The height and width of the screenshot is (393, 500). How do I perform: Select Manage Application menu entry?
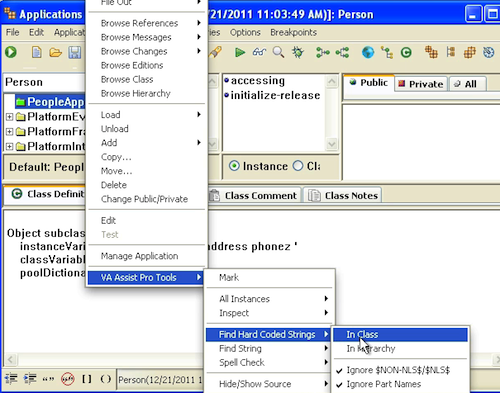pyautogui.click(x=147, y=256)
